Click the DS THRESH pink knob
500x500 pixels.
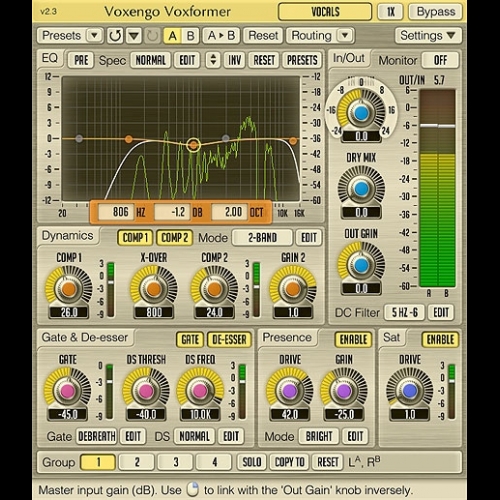[146, 391]
